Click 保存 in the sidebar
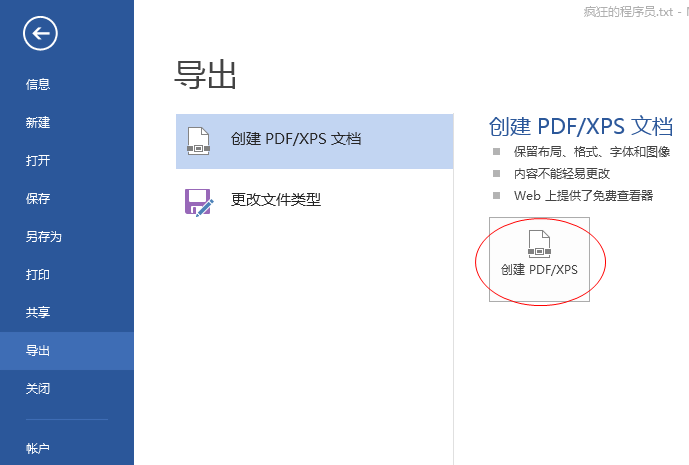 pyautogui.click(x=38, y=199)
